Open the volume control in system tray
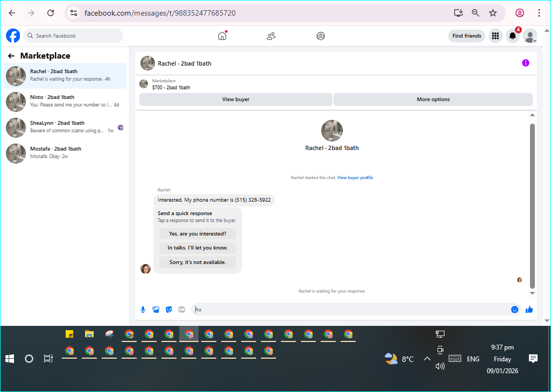The width and height of the screenshot is (551, 392). (x=440, y=366)
